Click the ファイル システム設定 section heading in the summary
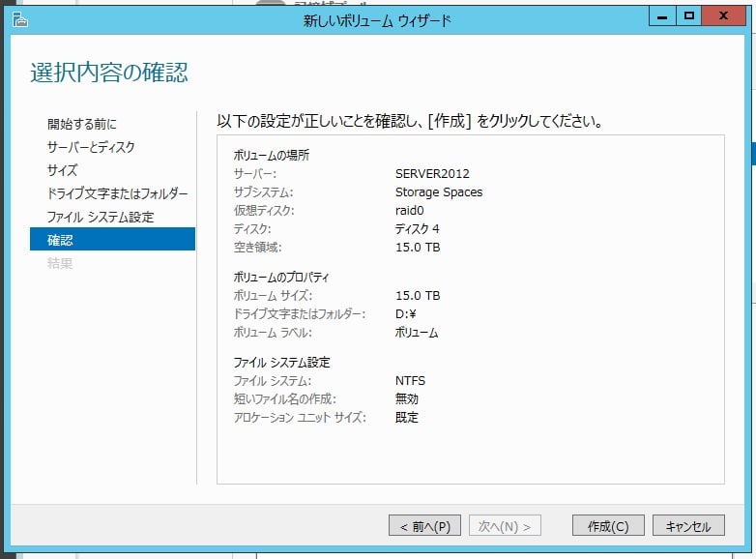This screenshot has height=559, width=756. (x=281, y=363)
